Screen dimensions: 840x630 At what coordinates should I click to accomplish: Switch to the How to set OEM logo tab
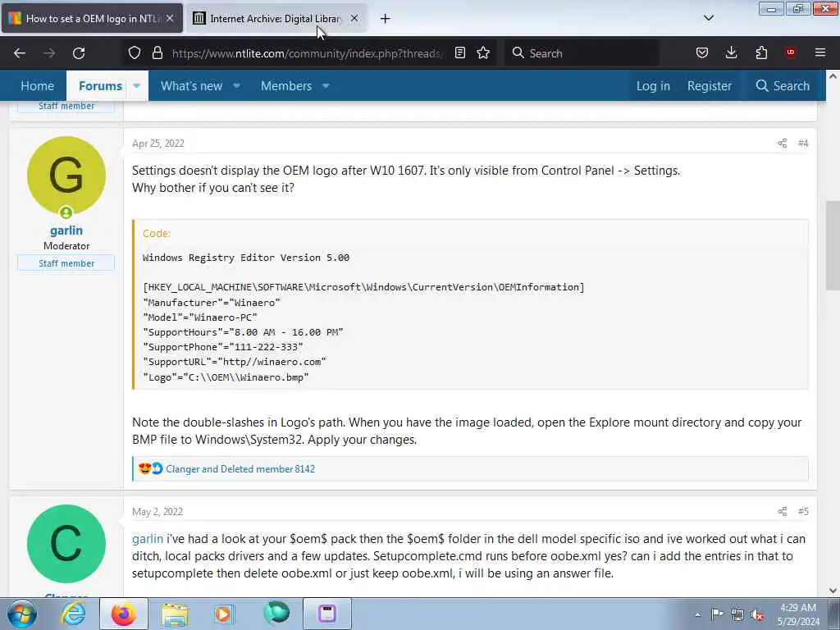92,18
